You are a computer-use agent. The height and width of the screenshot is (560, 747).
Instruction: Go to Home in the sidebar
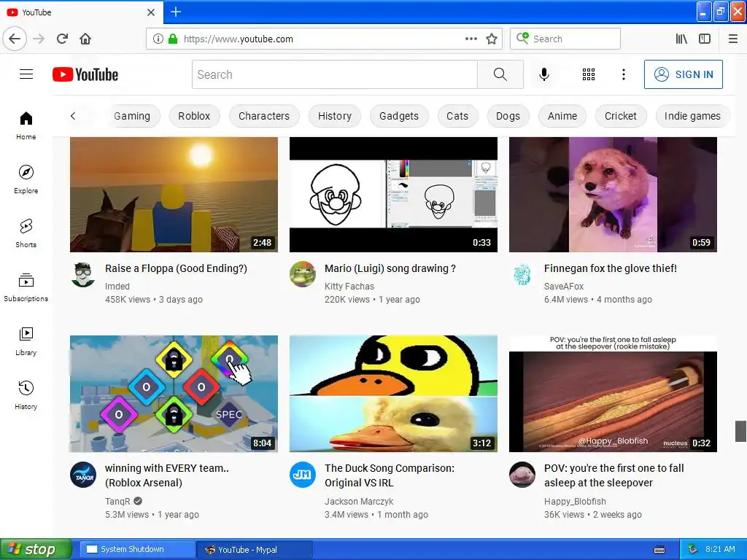click(26, 125)
